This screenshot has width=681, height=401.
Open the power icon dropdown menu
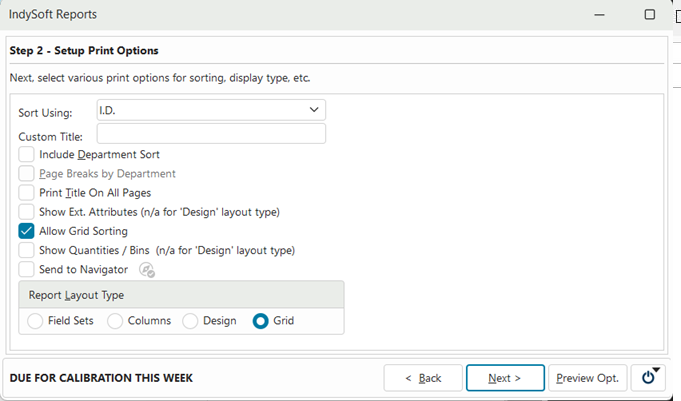pos(648,378)
